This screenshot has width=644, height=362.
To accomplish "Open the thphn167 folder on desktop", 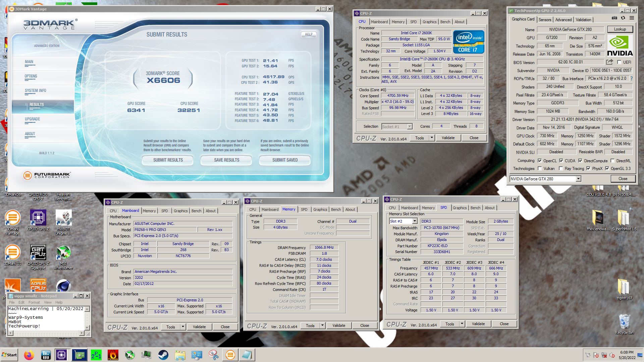I will [624, 289].
